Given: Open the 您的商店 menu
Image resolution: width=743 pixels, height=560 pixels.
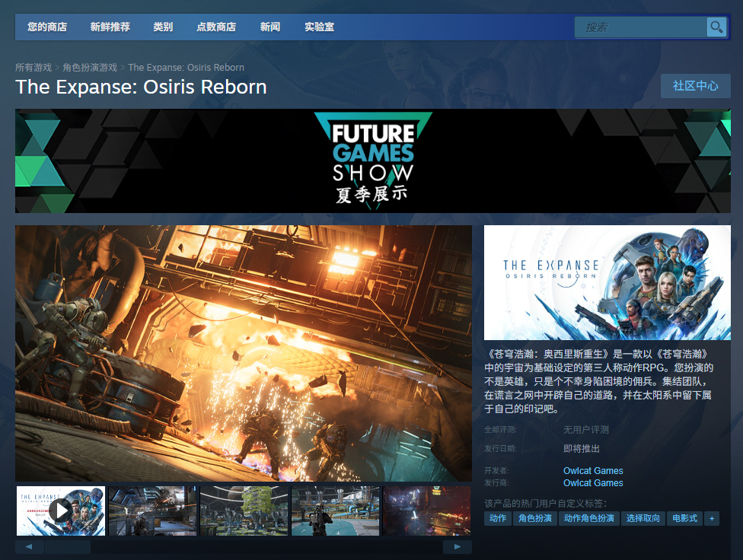Looking at the screenshot, I should pyautogui.click(x=47, y=27).
